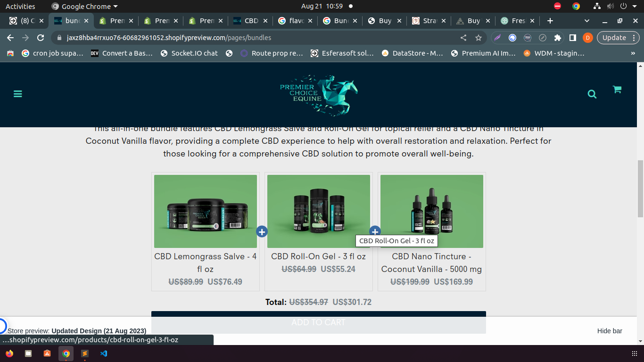Screen dimensions: 644x362
Task: Expand the tab search chevron
Action: click(x=587, y=21)
